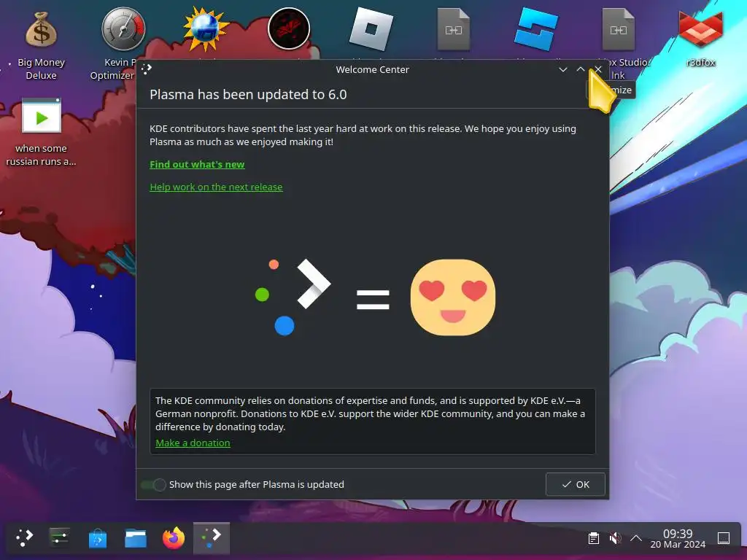The width and height of the screenshot is (747, 560).
Task: Open the gray link file icon left of Roblox Studio
Action: (x=454, y=29)
